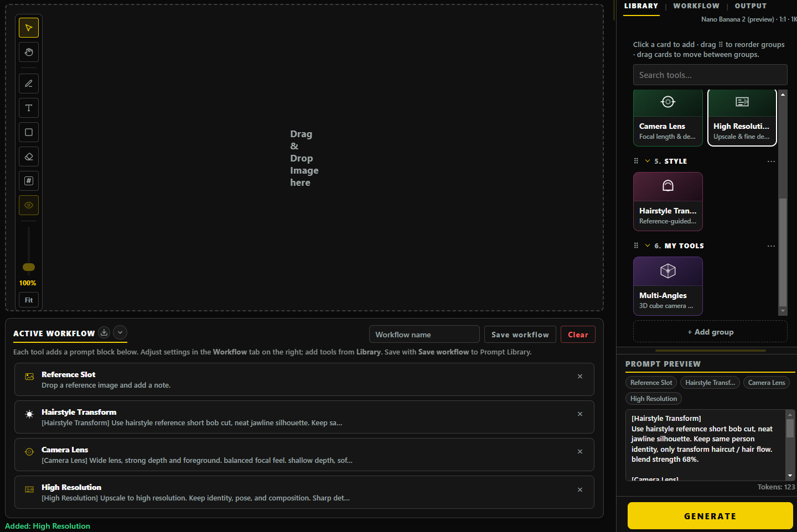This screenshot has width=797, height=532.
Task: Choose the pencil draw tool
Action: coord(29,84)
